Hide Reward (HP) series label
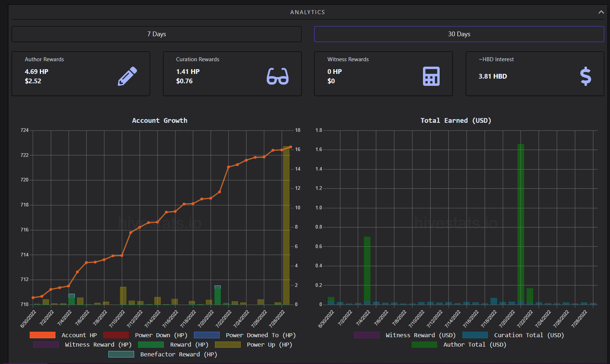610x364 pixels. coord(189,344)
